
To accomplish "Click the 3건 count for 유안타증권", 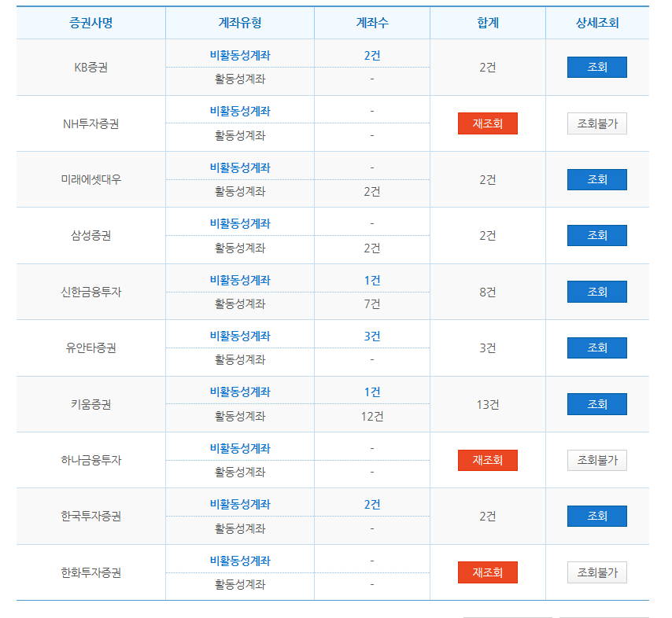I will coord(371,334).
